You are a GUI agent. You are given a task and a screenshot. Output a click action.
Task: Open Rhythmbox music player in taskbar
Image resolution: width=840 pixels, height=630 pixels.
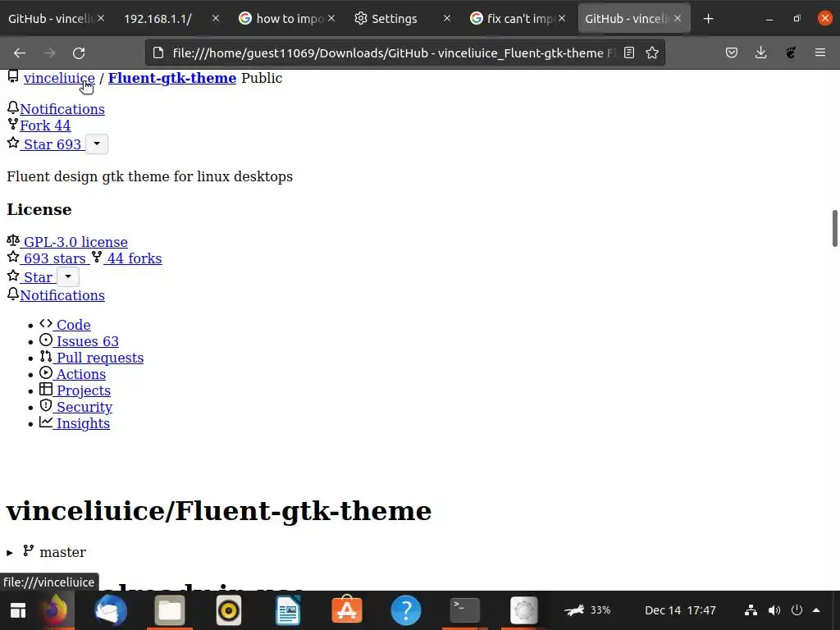(x=229, y=610)
